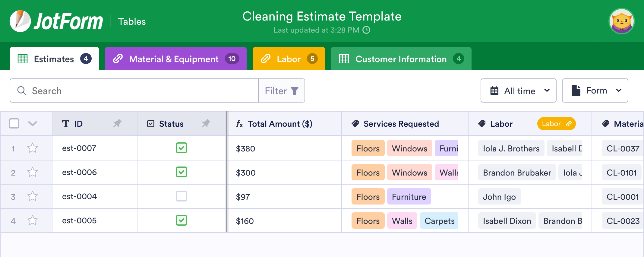
Task: Toggle the select-all rows checkbox
Action: (x=14, y=123)
